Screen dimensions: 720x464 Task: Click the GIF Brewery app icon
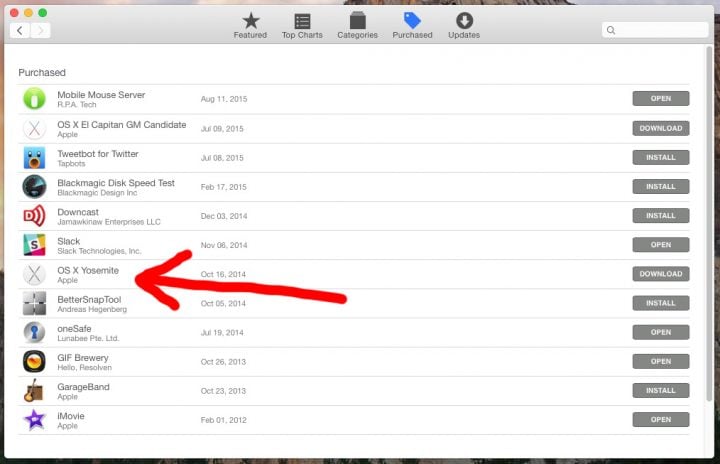click(x=34, y=362)
